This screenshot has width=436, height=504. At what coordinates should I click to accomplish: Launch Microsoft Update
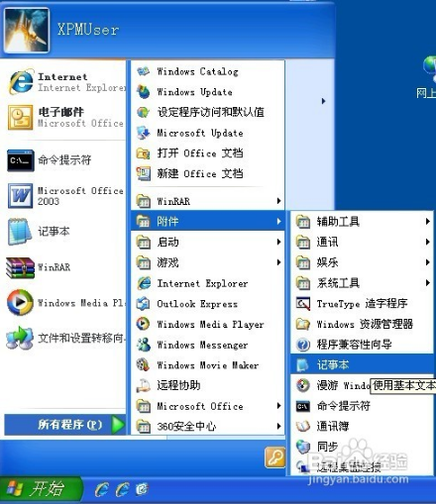[207, 133]
